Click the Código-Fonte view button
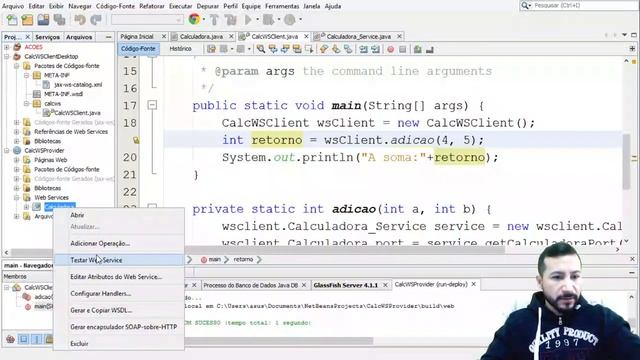Viewport: 640px width, 360px height. [x=138, y=49]
